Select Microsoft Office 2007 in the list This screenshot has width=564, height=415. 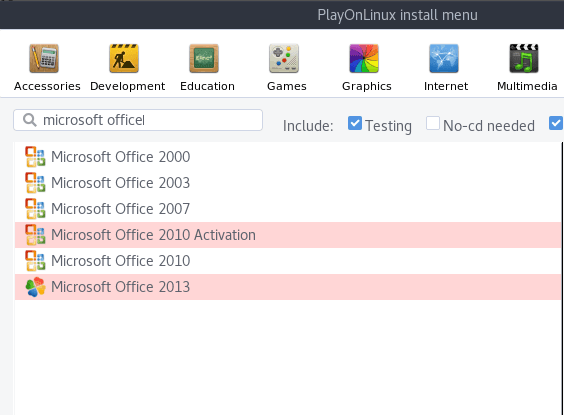coord(288,209)
